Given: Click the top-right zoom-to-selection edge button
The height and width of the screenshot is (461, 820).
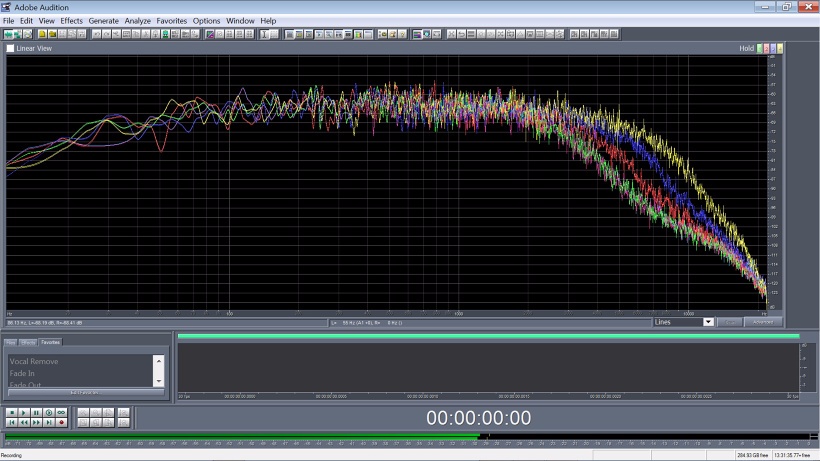Looking at the screenshot, I should click(123, 412).
